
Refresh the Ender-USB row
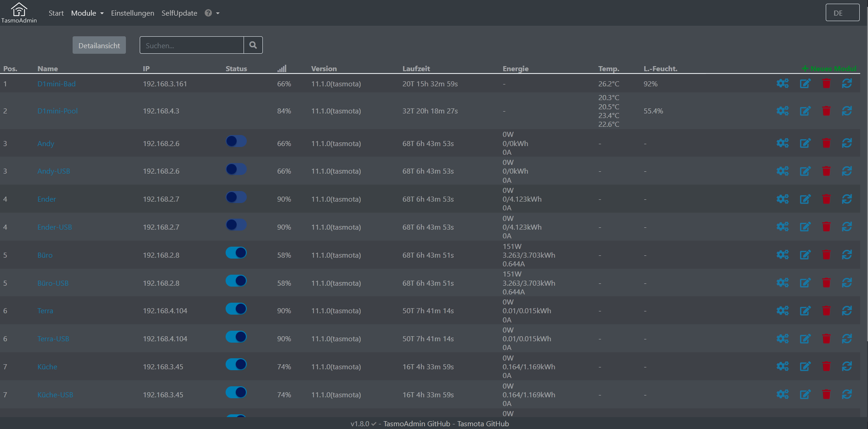(847, 226)
